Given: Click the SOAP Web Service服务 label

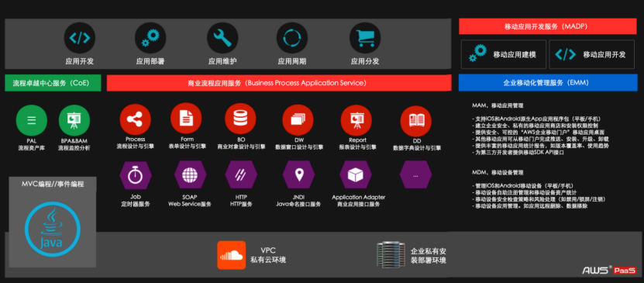Looking at the screenshot, I should pos(190,201).
